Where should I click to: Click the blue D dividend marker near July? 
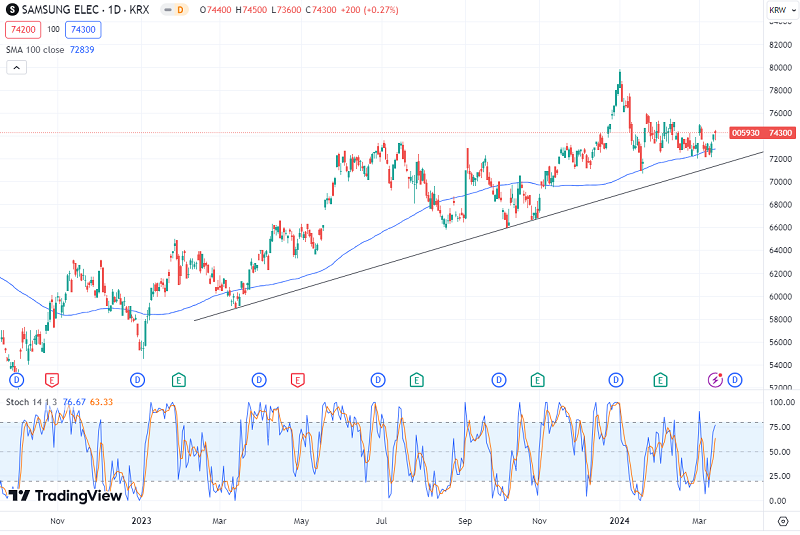[x=378, y=380]
